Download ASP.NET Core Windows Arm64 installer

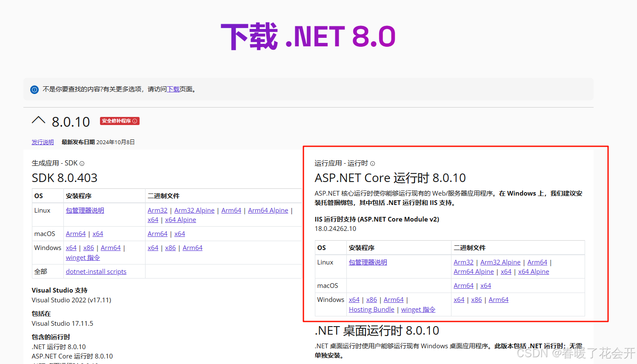394,300
